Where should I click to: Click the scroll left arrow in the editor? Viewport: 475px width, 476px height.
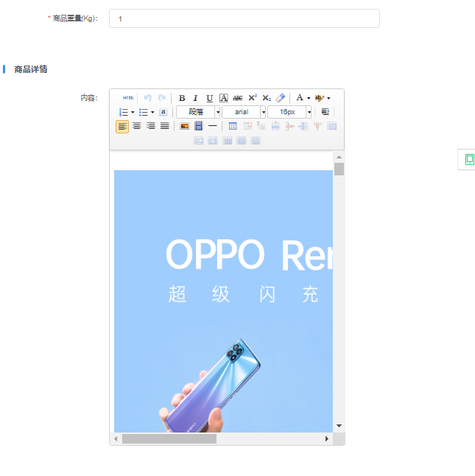(x=116, y=438)
